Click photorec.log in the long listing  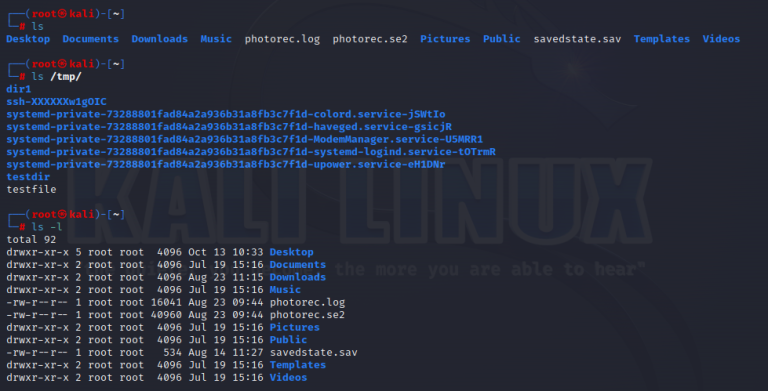click(307, 302)
